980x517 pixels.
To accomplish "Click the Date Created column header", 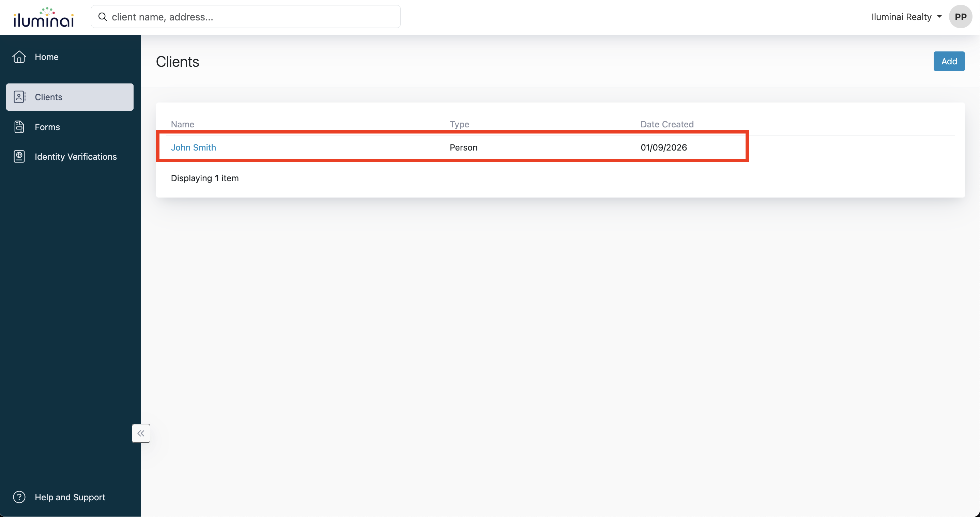I will (x=667, y=124).
